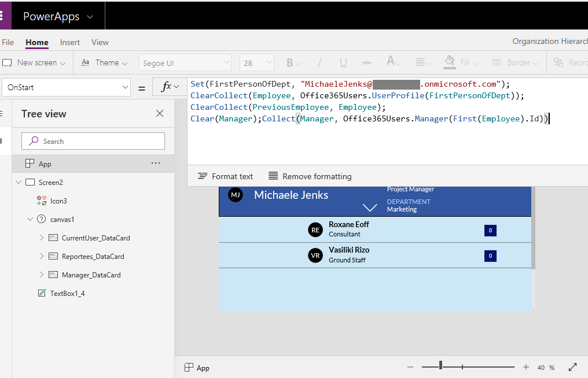Viewport: 588px width, 378px height.
Task: Adjust the zoom slider at the bottom
Action: (442, 365)
